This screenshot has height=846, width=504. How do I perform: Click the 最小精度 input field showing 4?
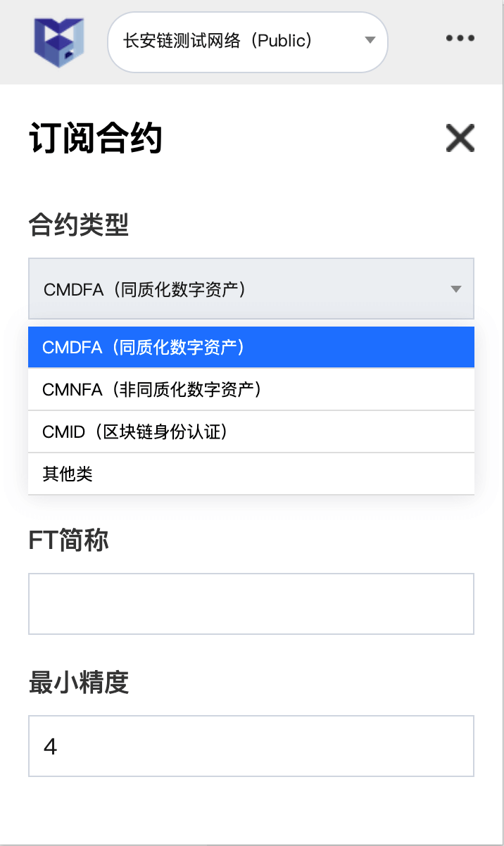[251, 746]
